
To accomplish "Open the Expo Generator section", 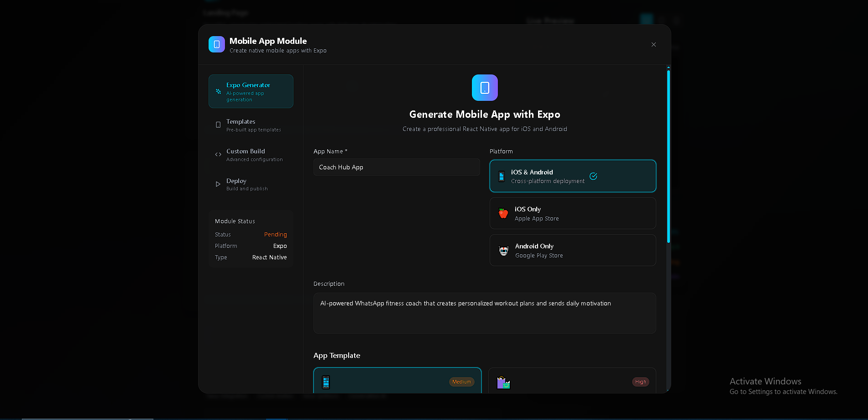I will [x=251, y=91].
